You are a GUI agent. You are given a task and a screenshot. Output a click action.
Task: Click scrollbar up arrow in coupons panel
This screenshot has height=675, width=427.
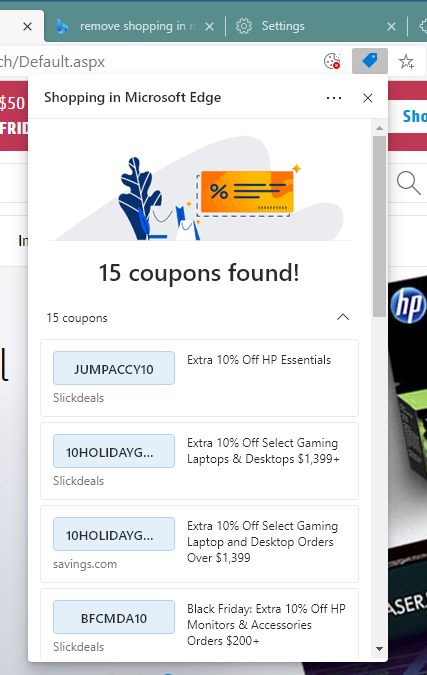[379, 128]
